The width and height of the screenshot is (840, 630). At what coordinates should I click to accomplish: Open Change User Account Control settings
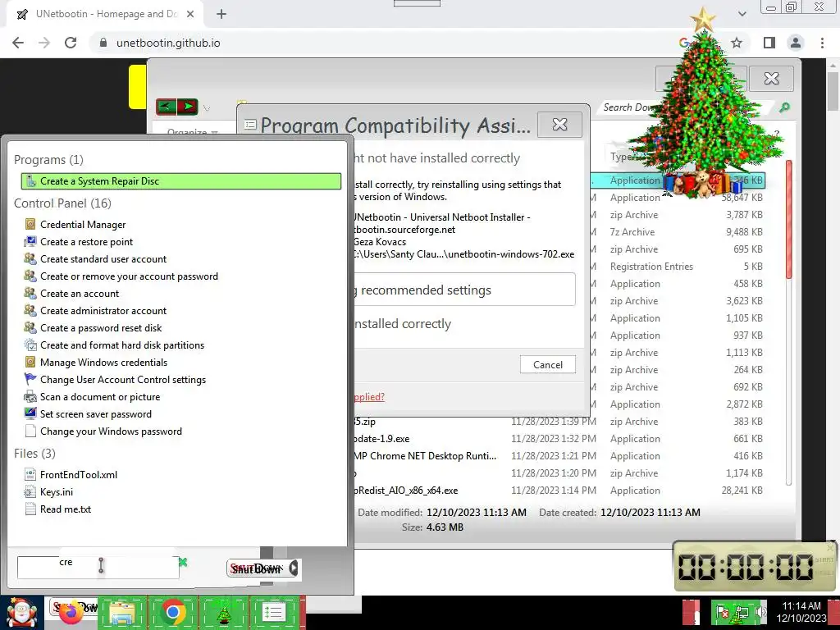(123, 380)
